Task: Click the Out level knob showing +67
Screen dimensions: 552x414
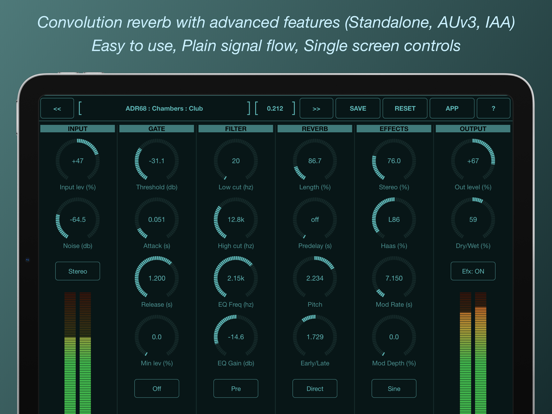Action: pos(473,161)
